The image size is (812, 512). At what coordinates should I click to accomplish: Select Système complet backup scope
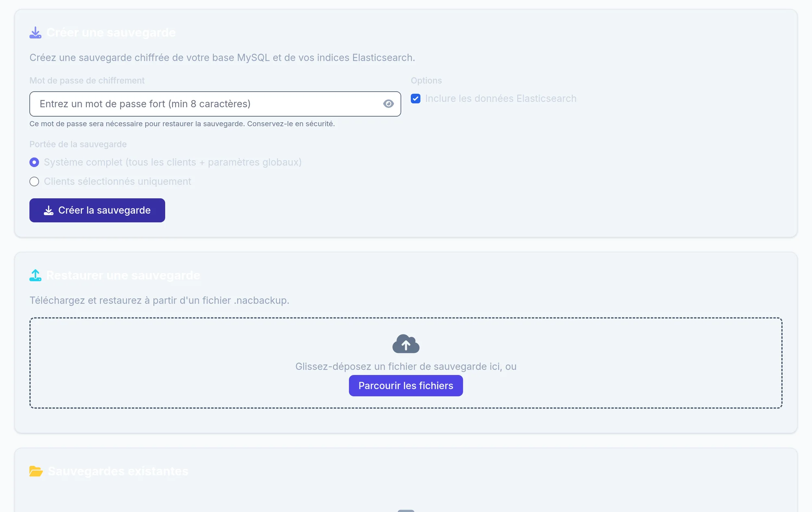[x=34, y=163]
